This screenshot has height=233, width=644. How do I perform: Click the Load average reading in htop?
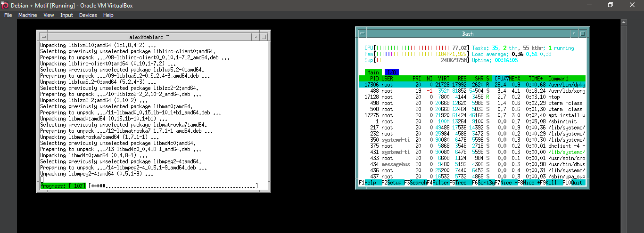click(512, 54)
